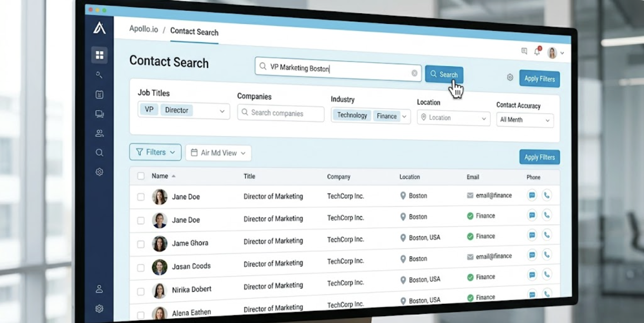Open the people icon in sidebar
This screenshot has width=644, height=323.
click(x=99, y=133)
